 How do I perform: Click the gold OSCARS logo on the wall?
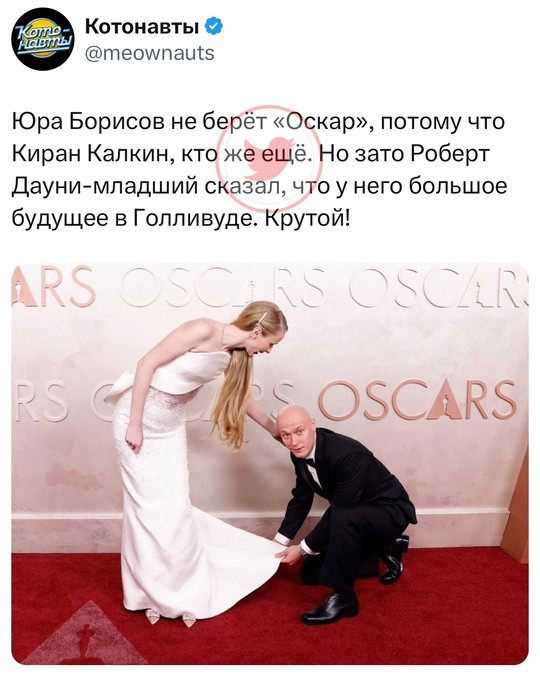click(417, 400)
